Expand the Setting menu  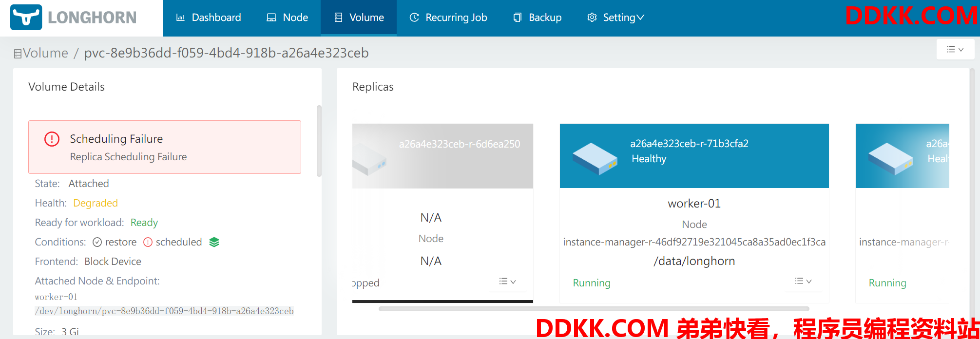click(x=616, y=18)
